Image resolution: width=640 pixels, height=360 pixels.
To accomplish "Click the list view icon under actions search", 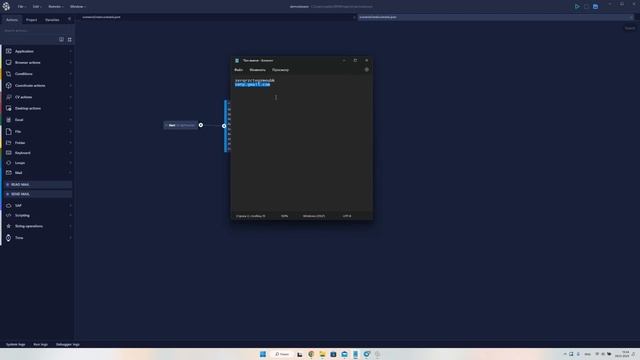I will (x=61, y=40).
